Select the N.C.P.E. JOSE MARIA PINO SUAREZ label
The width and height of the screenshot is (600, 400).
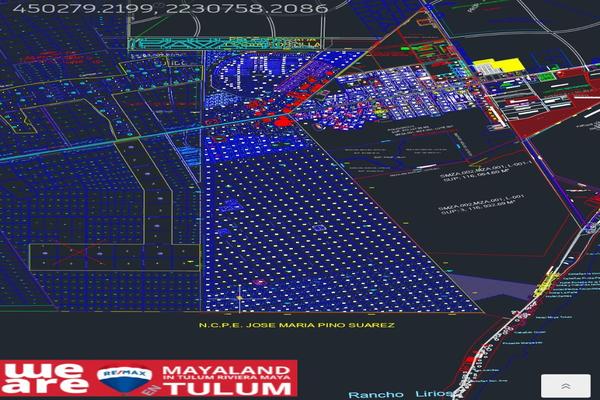coord(297,325)
